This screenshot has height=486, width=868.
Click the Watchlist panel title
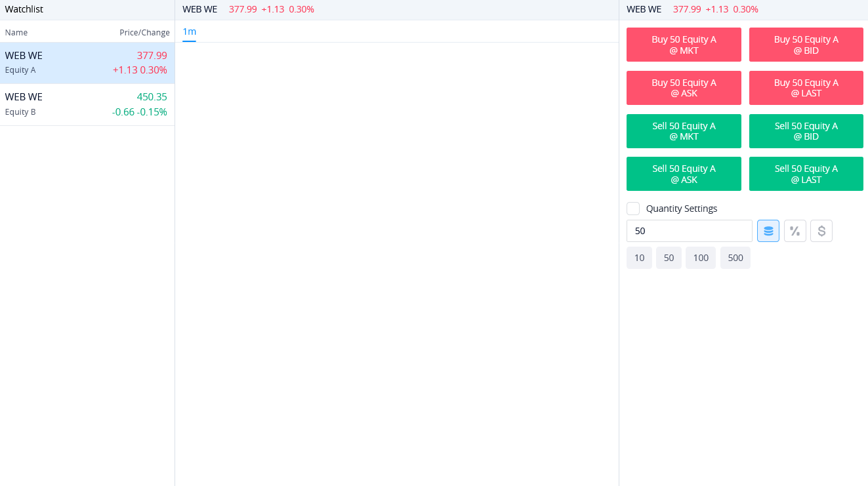point(24,9)
